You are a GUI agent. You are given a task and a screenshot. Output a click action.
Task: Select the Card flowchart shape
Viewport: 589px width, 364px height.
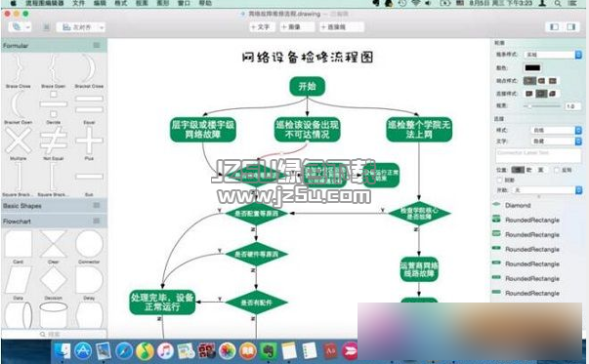coord(18,244)
